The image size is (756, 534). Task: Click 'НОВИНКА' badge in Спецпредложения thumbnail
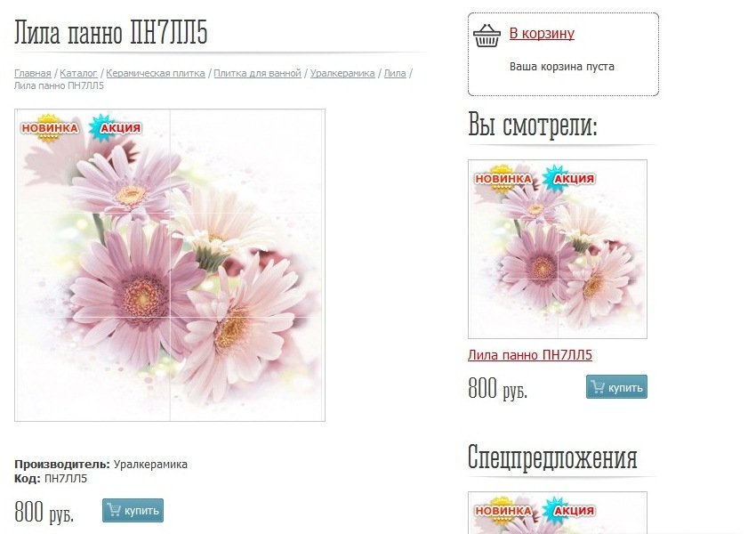tap(503, 510)
